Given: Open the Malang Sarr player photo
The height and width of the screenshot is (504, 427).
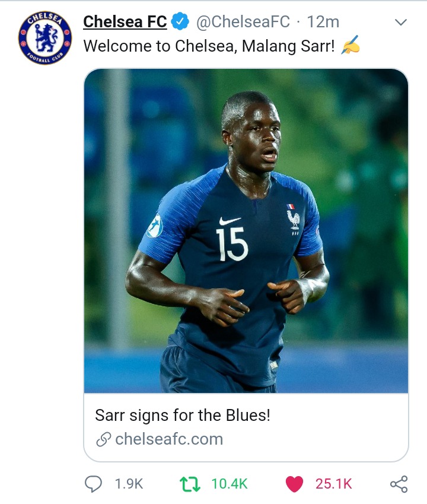Looking at the screenshot, I should tap(246, 230).
